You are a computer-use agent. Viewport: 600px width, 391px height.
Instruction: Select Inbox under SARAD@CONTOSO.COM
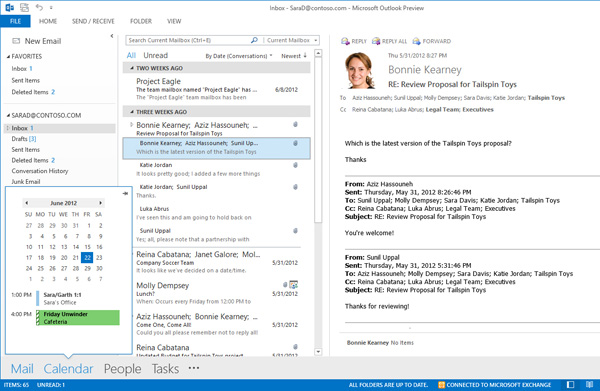tap(60, 128)
